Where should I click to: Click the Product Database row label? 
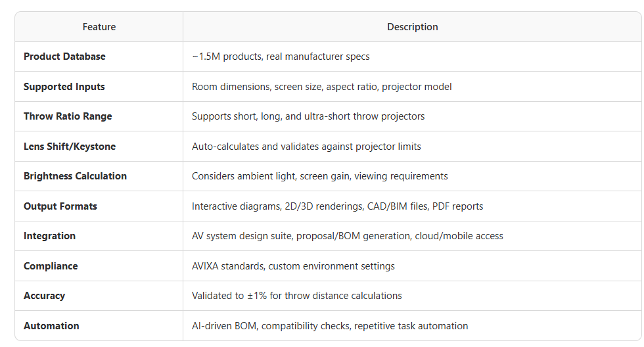point(64,57)
